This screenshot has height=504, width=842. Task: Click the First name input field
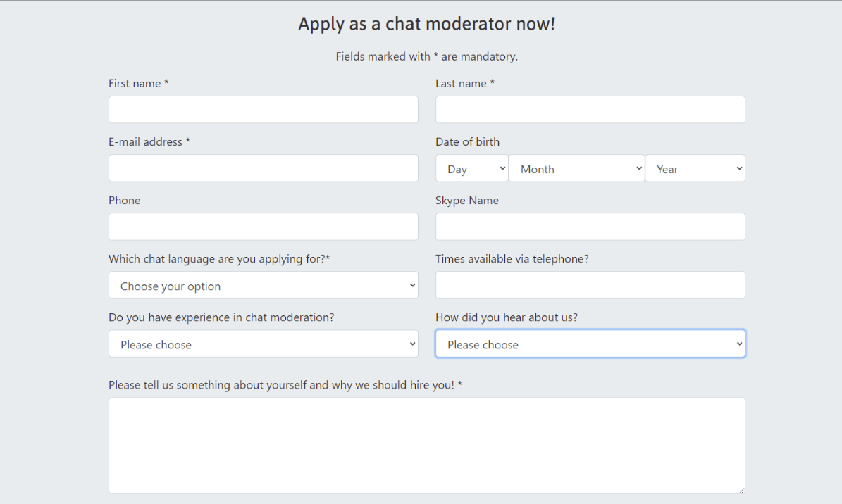pyautogui.click(x=263, y=110)
